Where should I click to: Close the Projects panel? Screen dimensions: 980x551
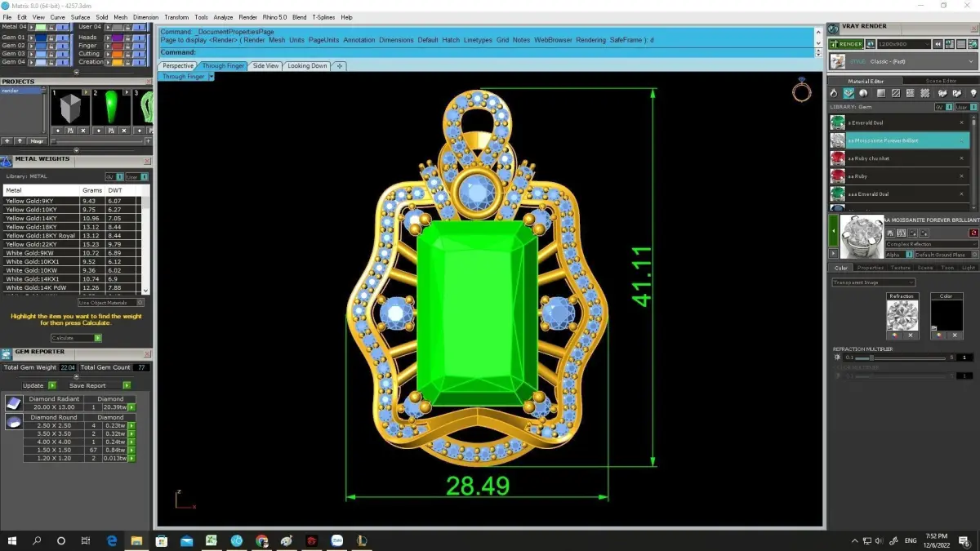click(x=148, y=82)
